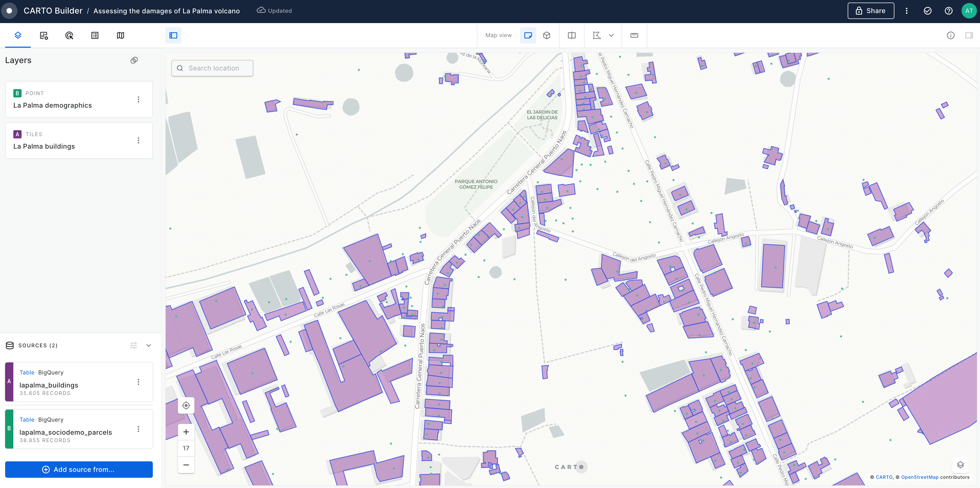The height and width of the screenshot is (488, 980).
Task: Click the Sources database icon
Action: tap(10, 345)
